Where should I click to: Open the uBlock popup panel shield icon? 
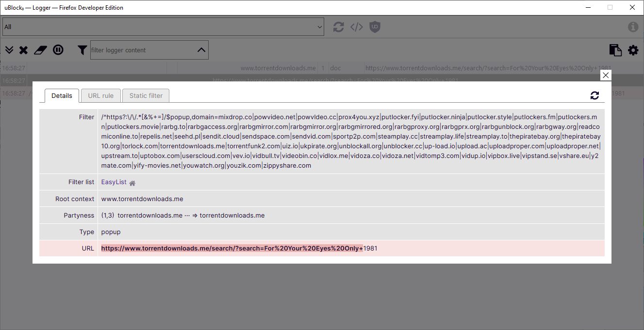pos(375,27)
